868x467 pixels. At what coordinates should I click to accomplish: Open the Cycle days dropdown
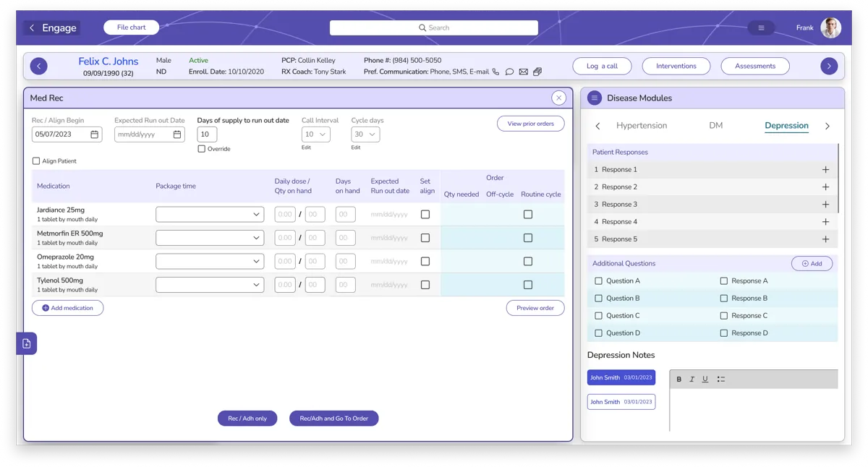coord(365,134)
